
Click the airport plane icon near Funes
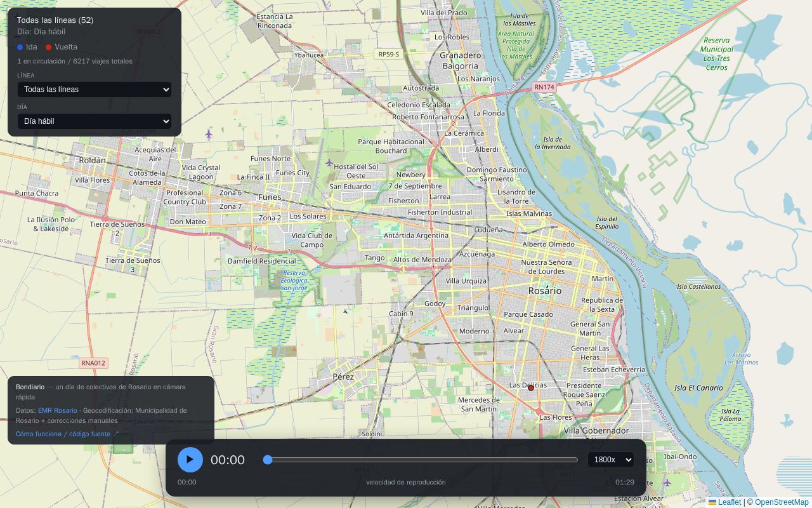[329, 163]
